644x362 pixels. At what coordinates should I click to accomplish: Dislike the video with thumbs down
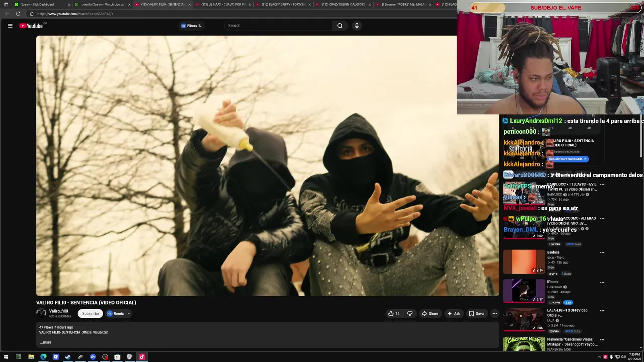[410, 313]
